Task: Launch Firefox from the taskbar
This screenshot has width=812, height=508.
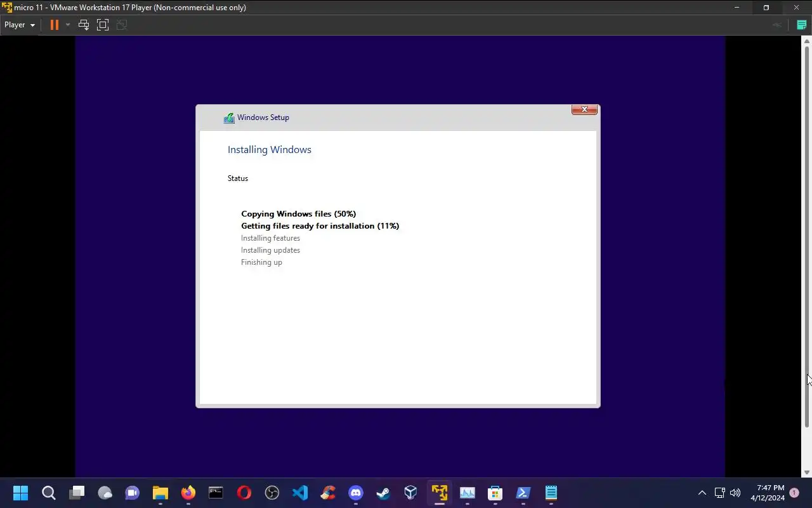Action: click(188, 493)
